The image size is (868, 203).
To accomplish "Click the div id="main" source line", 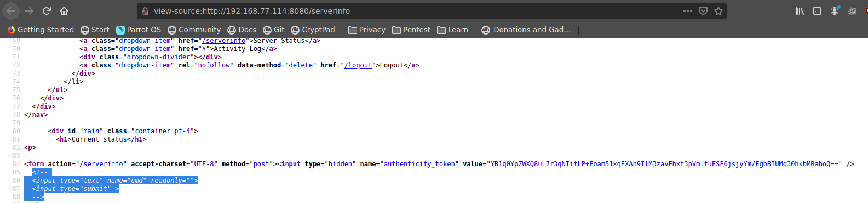I will [x=123, y=131].
